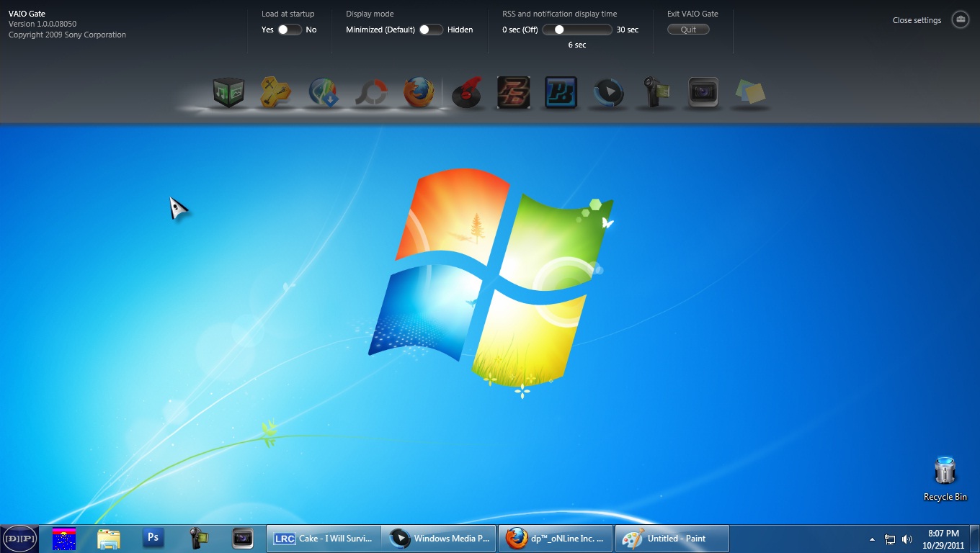
Task: Click the 0 sec (Off) slider label
Action: (520, 30)
